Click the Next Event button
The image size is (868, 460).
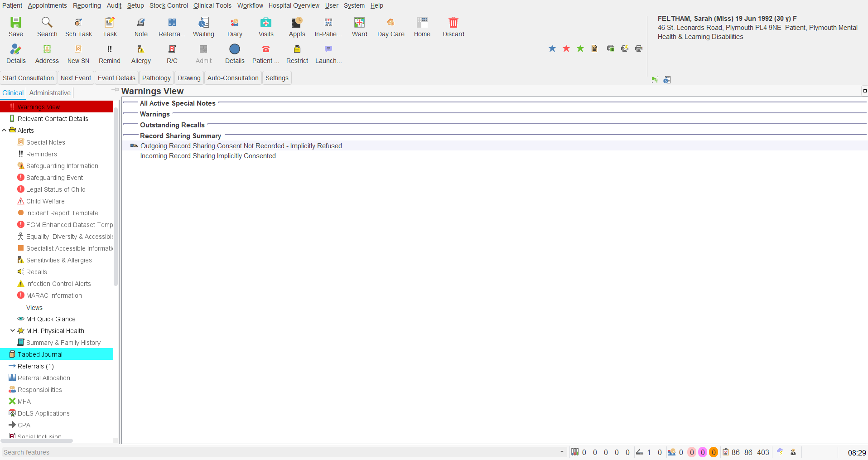[76, 78]
